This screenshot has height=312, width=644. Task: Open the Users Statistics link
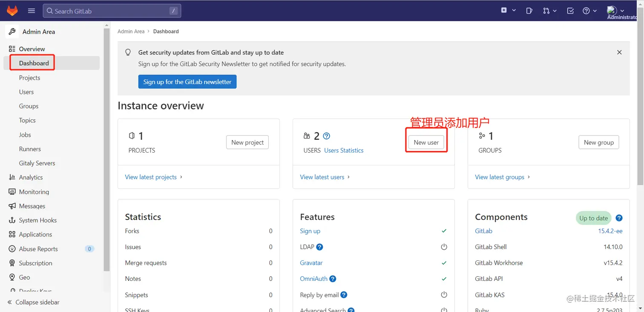click(x=344, y=150)
